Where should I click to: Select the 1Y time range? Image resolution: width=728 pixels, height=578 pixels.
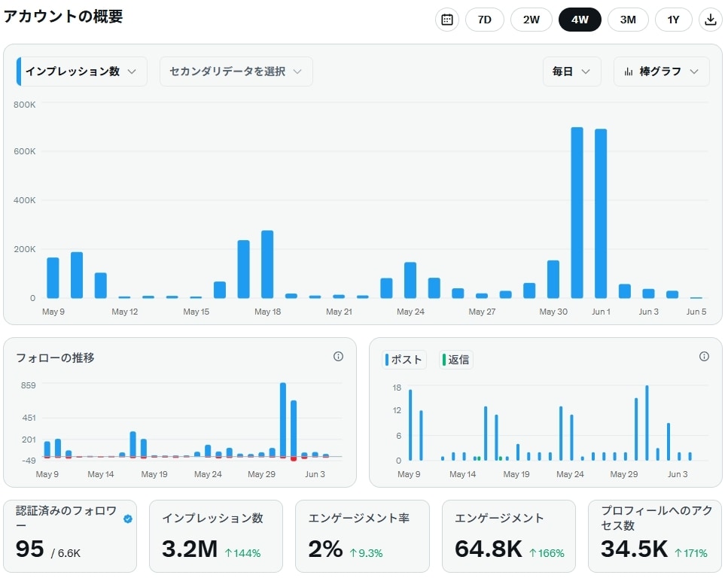pos(673,20)
